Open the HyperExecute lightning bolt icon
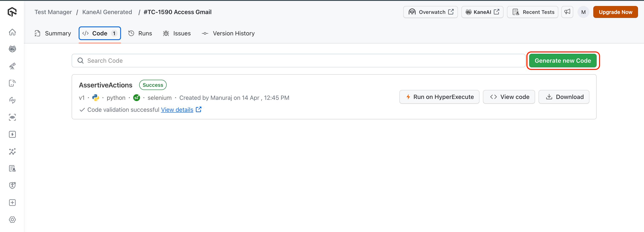 coord(12,134)
